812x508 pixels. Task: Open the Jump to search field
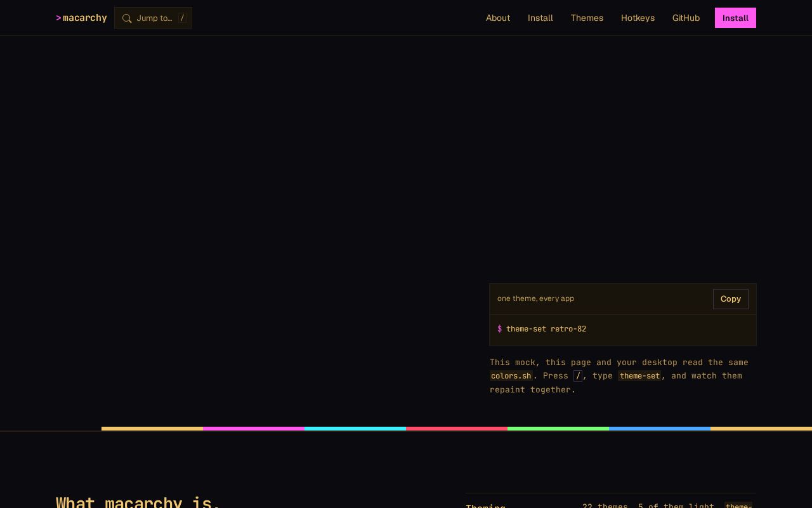pos(153,18)
